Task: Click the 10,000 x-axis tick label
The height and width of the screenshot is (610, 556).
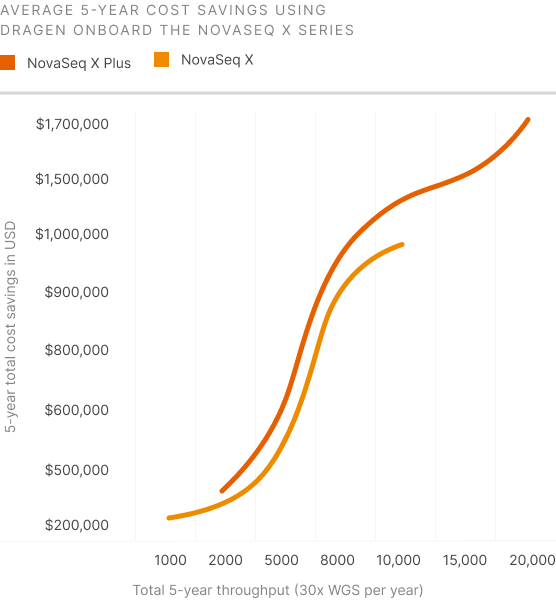Action: pyautogui.click(x=398, y=560)
